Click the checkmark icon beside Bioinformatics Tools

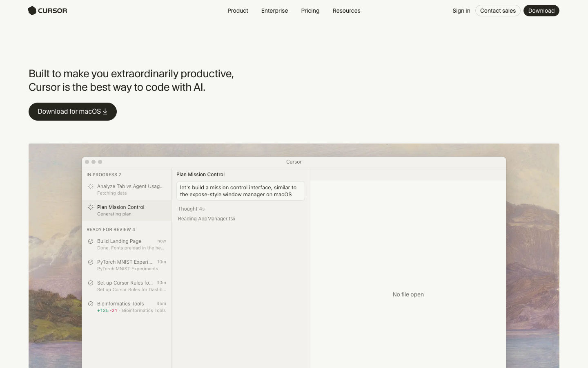[x=91, y=304]
